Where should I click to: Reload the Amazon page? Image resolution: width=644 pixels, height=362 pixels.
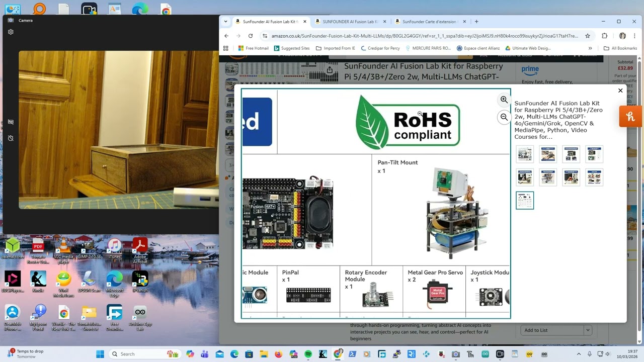tap(251, 36)
